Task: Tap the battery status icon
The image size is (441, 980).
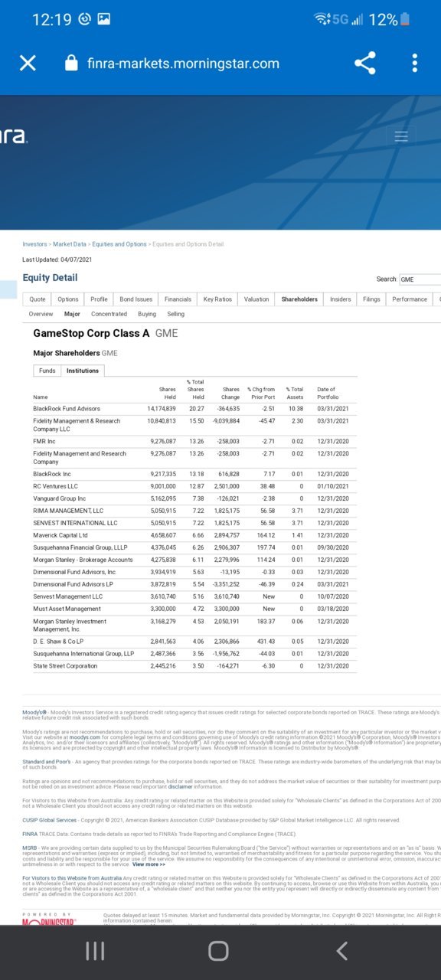Action: coord(405,20)
